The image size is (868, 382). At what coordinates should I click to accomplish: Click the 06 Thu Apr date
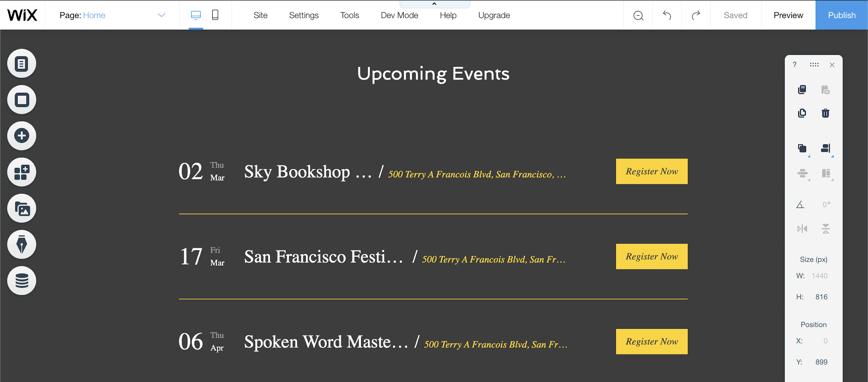click(x=201, y=342)
